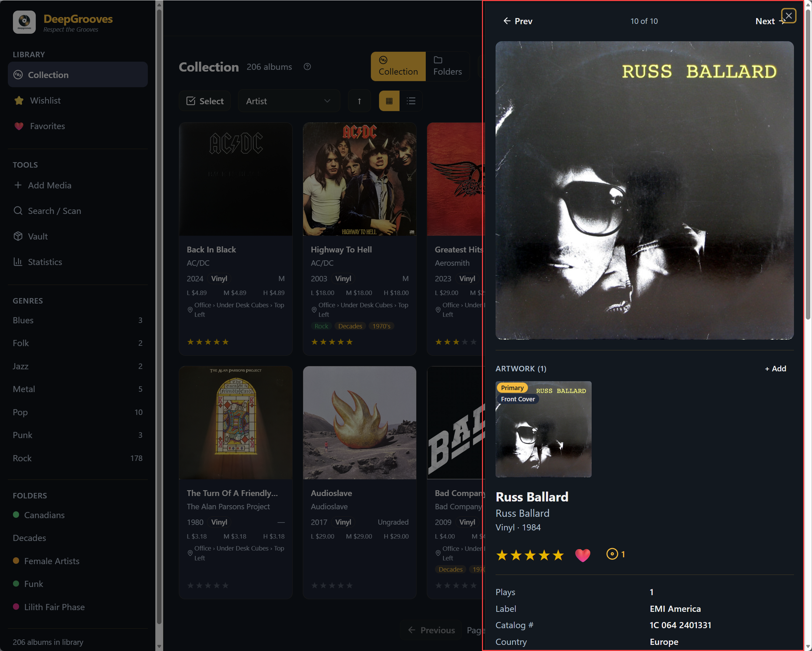This screenshot has width=812, height=651.
Task: Click the EMI America label value
Action: (675, 608)
